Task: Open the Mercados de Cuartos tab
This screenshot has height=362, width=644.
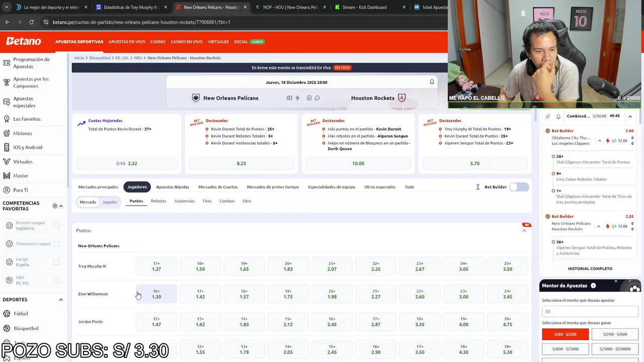Action: pos(218,187)
